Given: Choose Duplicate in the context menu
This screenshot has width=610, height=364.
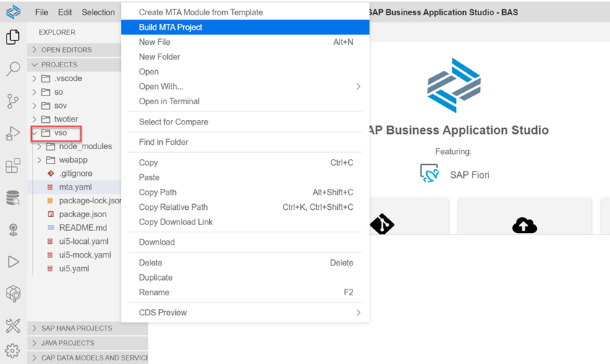Looking at the screenshot, I should [x=245, y=277].
